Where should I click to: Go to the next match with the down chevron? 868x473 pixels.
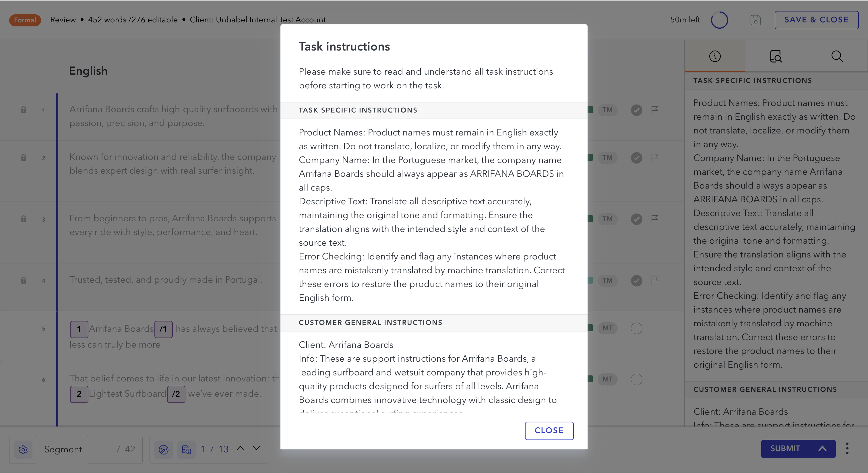click(256, 448)
